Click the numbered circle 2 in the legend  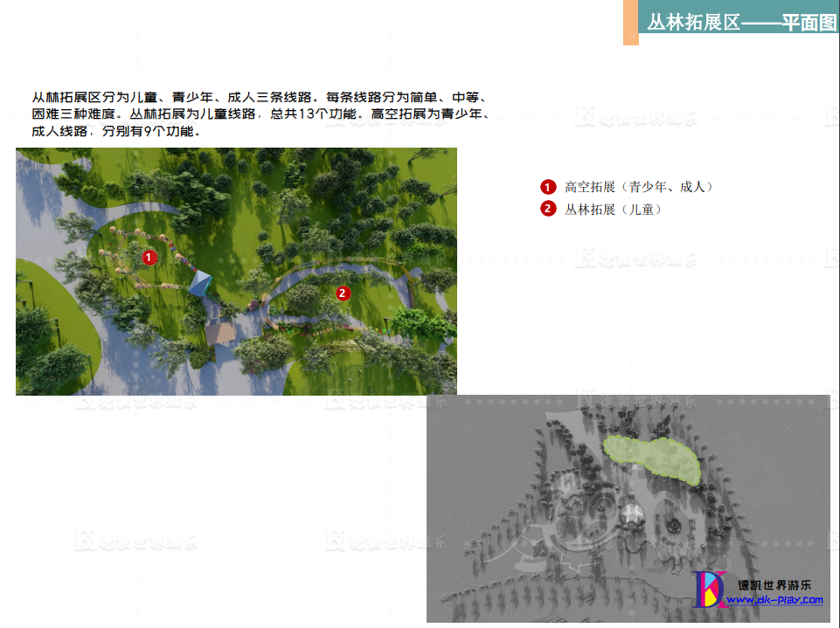click(547, 209)
